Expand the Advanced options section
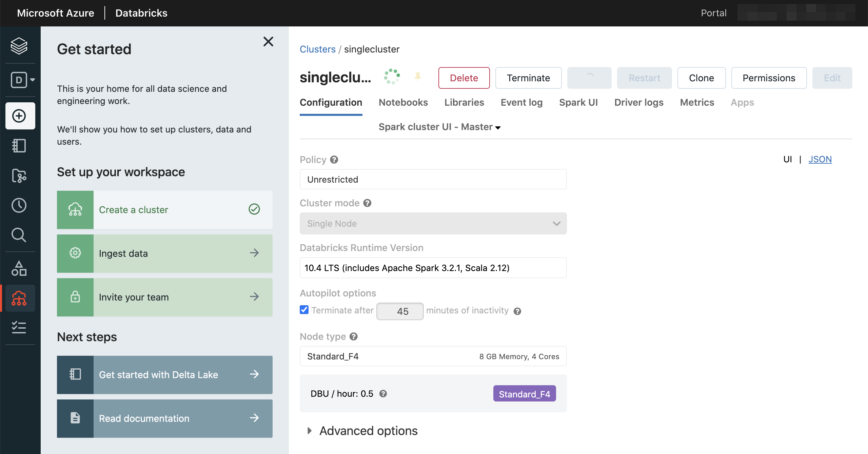 [368, 431]
